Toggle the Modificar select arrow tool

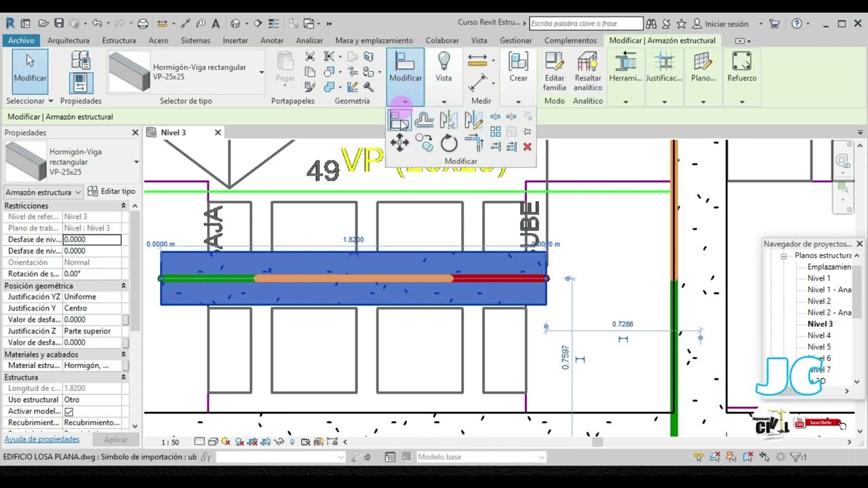tap(30, 71)
